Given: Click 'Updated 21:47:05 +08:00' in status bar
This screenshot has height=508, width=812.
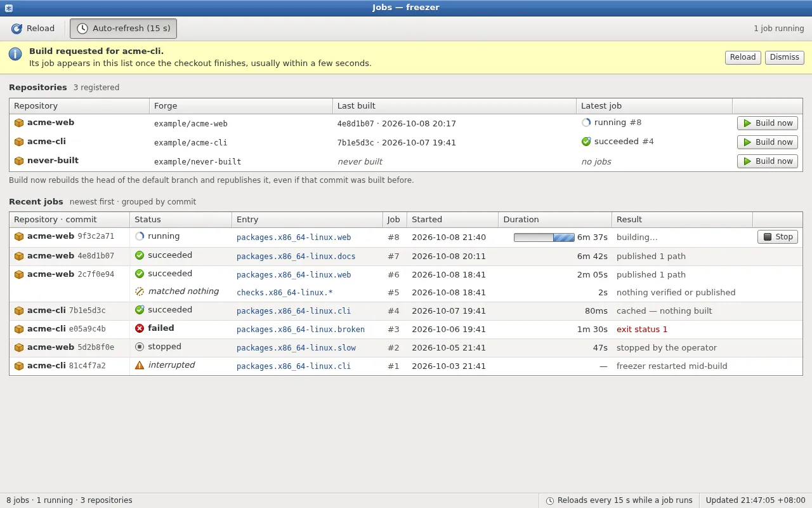Looking at the screenshot, I should tap(756, 500).
